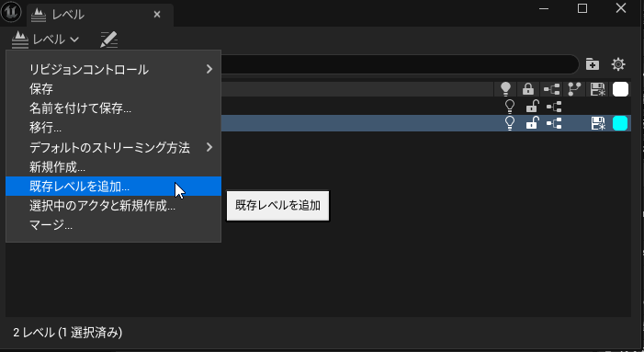Click the visibility lightbulb column header
This screenshot has height=352, width=644.
(505, 89)
